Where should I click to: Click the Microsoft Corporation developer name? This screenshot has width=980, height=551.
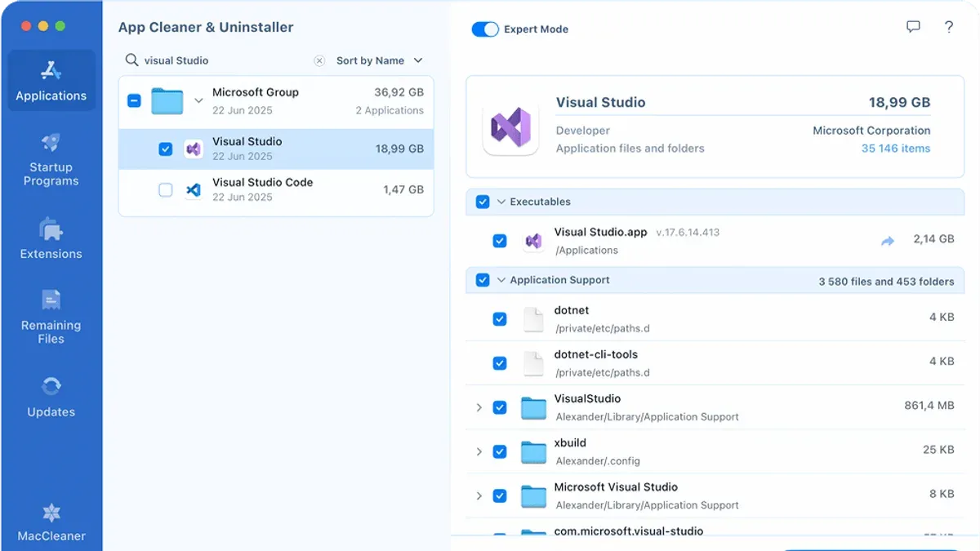point(871,131)
